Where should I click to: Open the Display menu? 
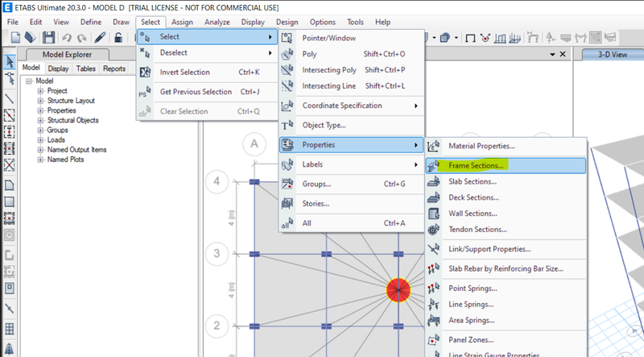click(x=253, y=23)
